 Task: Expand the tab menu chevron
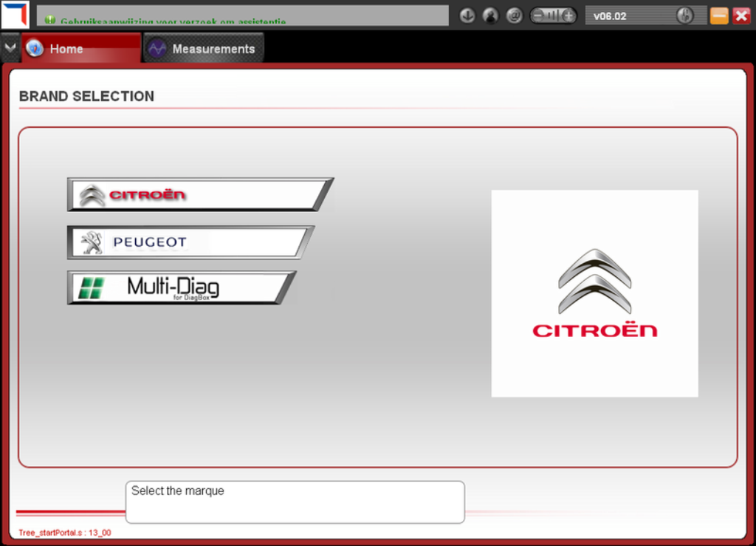[10, 48]
